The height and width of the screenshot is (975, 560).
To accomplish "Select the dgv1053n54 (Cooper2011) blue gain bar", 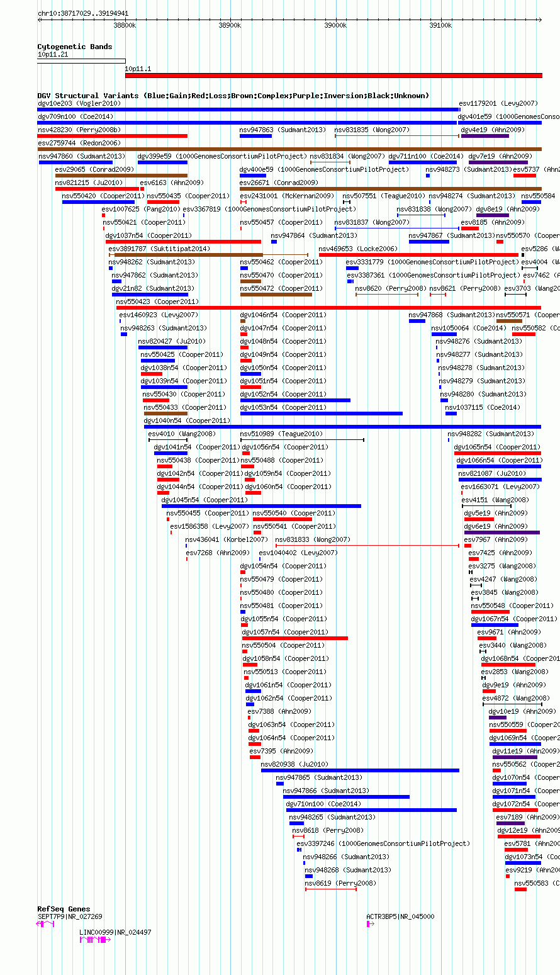I will coord(321,414).
